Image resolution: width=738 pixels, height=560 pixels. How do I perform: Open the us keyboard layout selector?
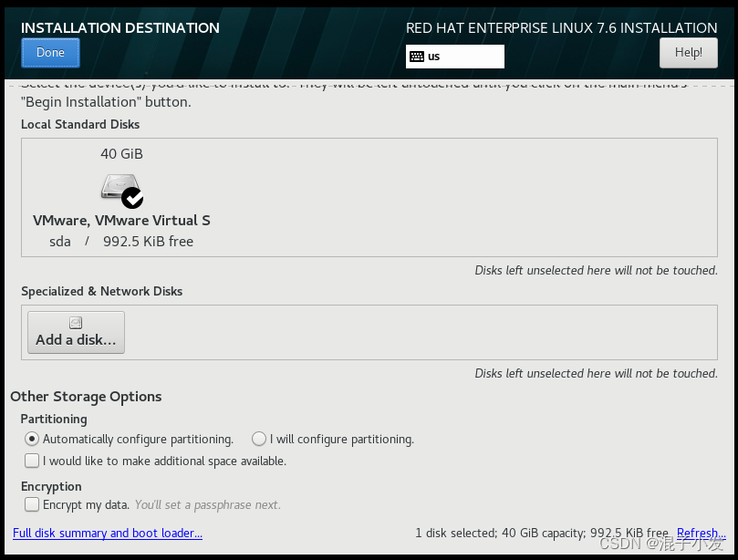[x=454, y=57]
